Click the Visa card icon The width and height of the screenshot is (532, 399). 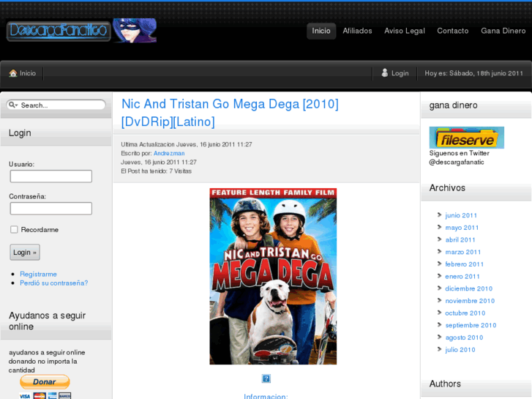click(x=25, y=396)
